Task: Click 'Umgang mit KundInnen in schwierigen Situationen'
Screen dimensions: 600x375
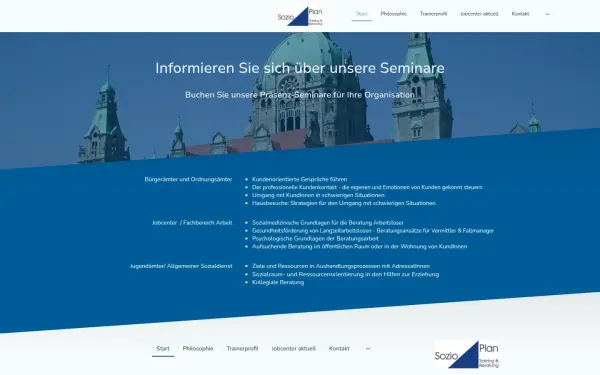Action: pyautogui.click(x=318, y=195)
